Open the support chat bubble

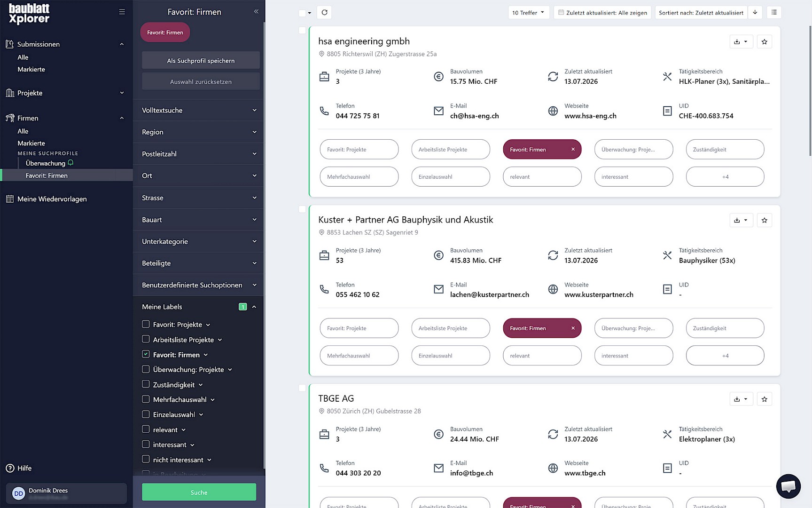click(x=789, y=486)
